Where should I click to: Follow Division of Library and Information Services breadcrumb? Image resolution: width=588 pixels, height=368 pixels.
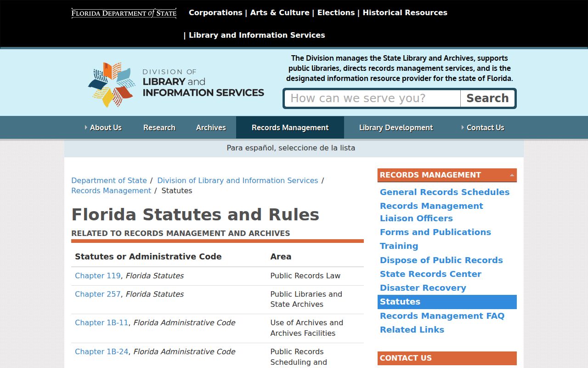pyautogui.click(x=237, y=180)
